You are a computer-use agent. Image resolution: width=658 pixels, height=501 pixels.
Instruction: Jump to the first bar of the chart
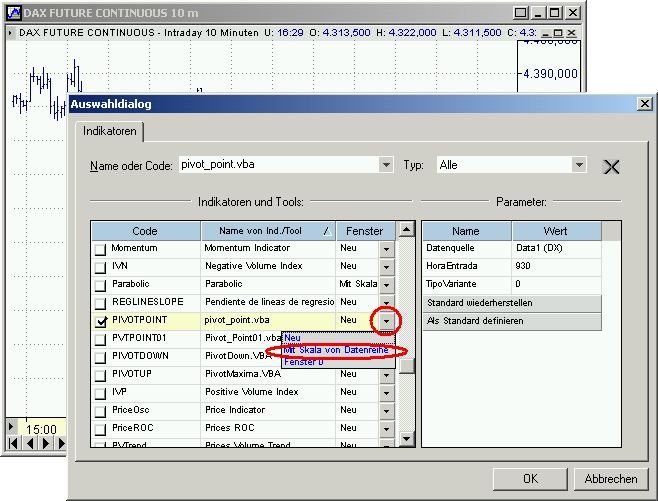click(12, 443)
